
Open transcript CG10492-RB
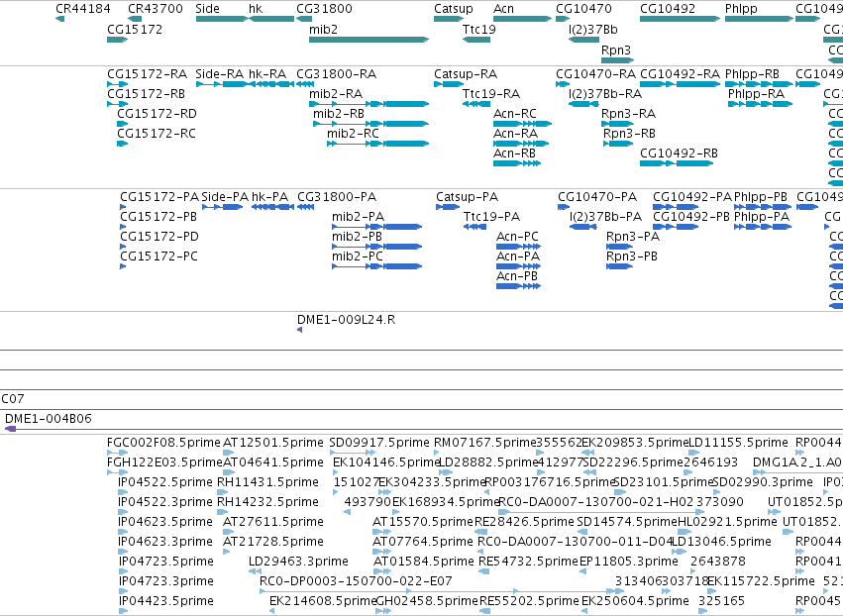679,154
